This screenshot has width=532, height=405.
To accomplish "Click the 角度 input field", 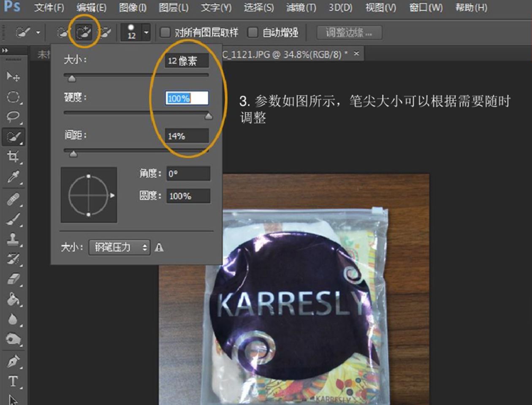I will (x=188, y=174).
